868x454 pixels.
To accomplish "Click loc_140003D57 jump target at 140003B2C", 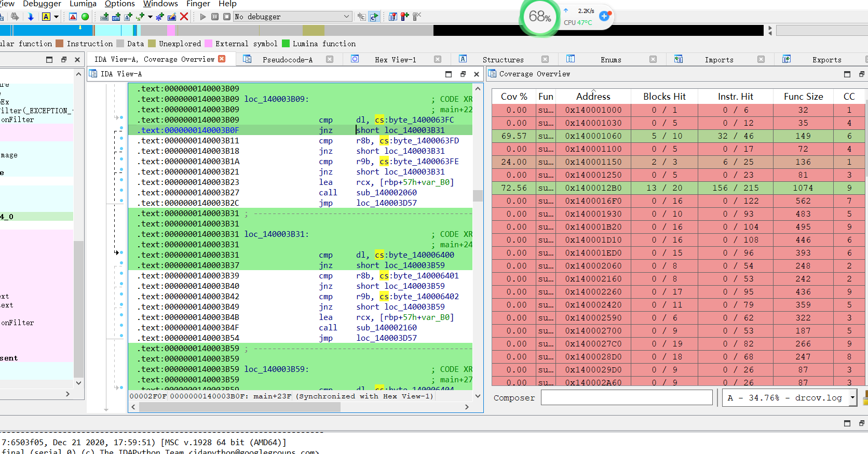I will [x=386, y=203].
